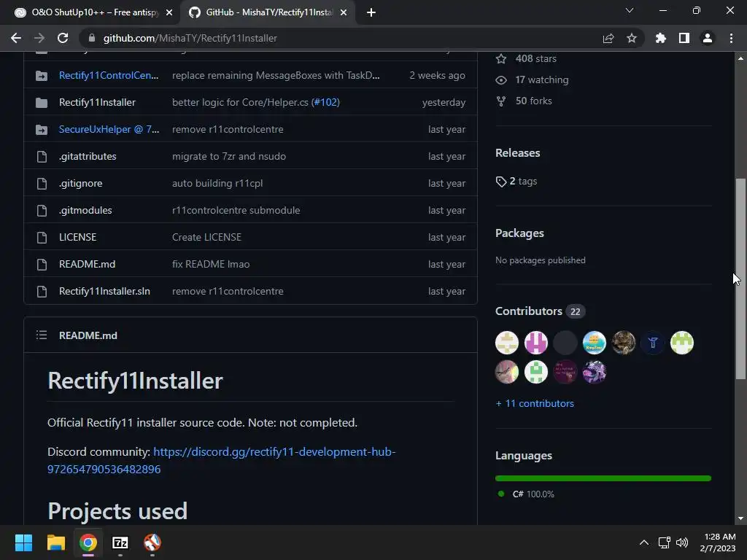Open the .gitmodules file
The height and width of the screenshot is (560, 747).
(x=85, y=211)
